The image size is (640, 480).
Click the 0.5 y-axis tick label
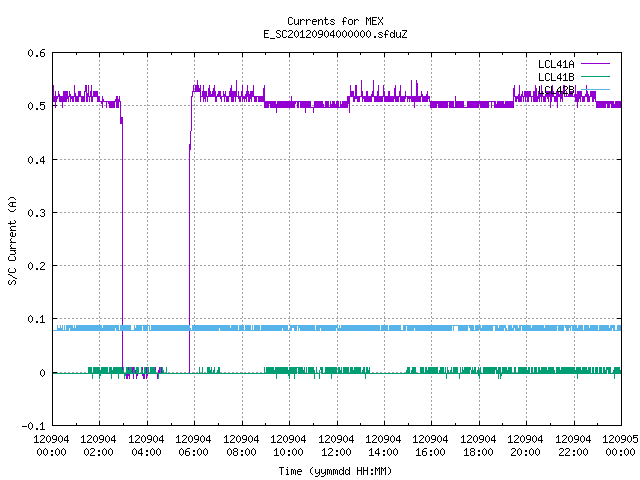pos(36,106)
